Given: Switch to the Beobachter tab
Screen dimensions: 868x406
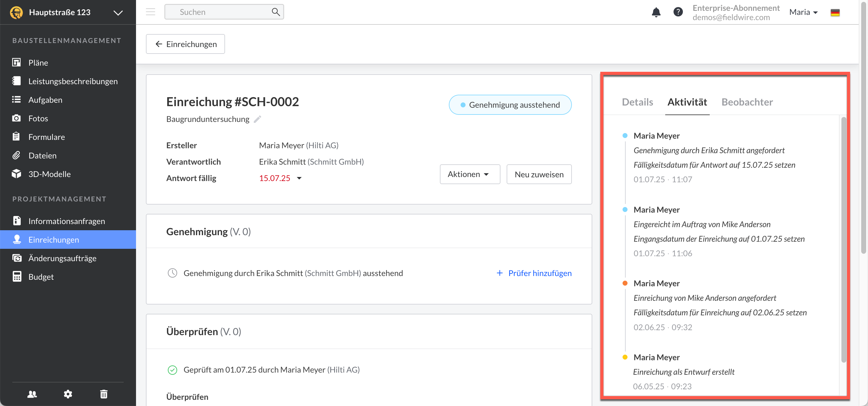Looking at the screenshot, I should pos(747,102).
